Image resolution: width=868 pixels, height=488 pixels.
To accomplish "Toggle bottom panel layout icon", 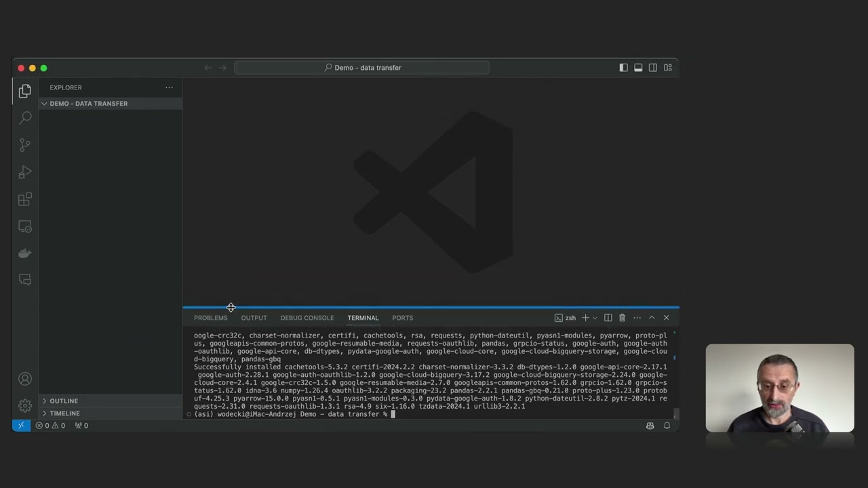I will [638, 68].
